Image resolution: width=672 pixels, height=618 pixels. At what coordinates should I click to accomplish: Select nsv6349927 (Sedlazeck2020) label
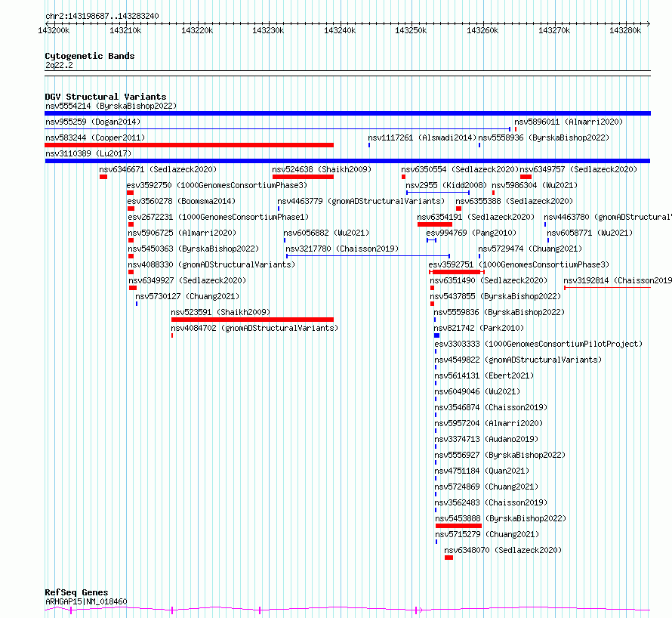click(x=187, y=280)
